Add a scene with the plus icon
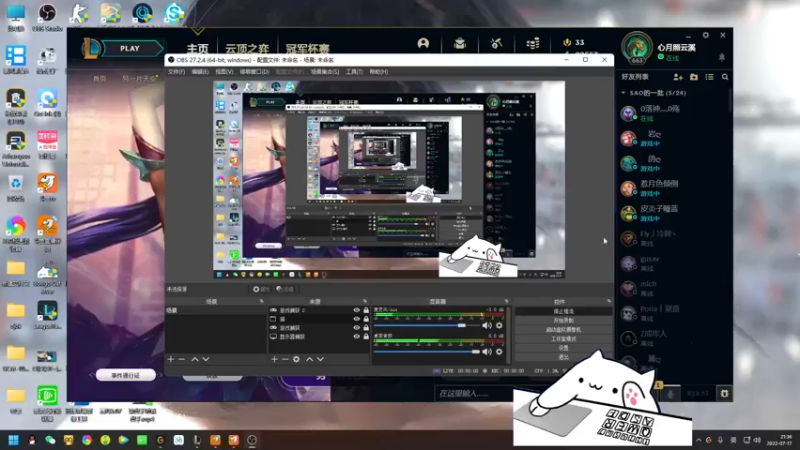The height and width of the screenshot is (450, 800). coord(171,359)
